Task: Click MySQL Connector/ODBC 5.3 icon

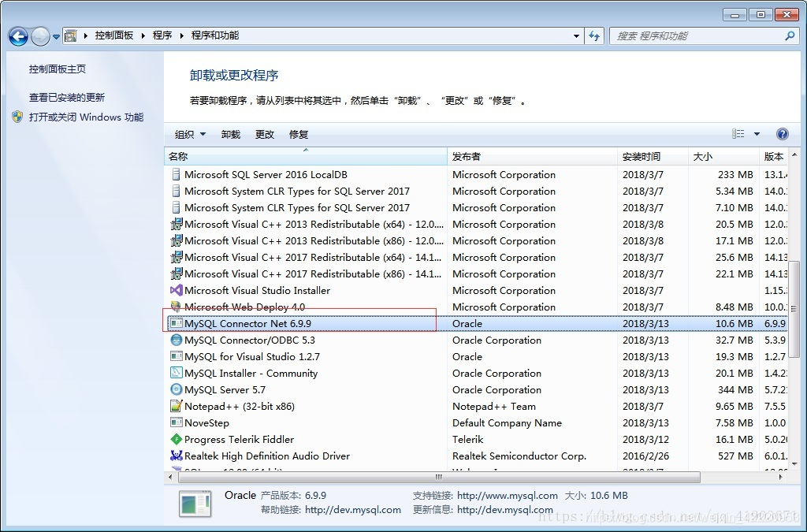Action: [176, 340]
